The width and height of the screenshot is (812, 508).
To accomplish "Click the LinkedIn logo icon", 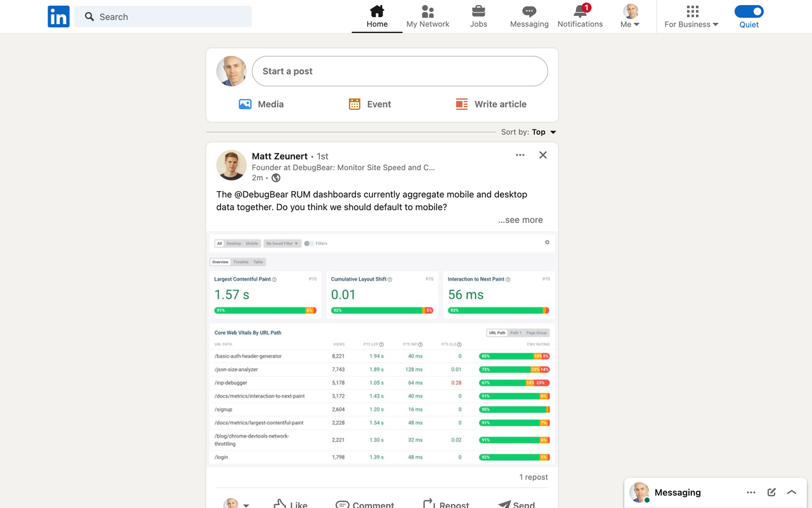I will pyautogui.click(x=58, y=17).
